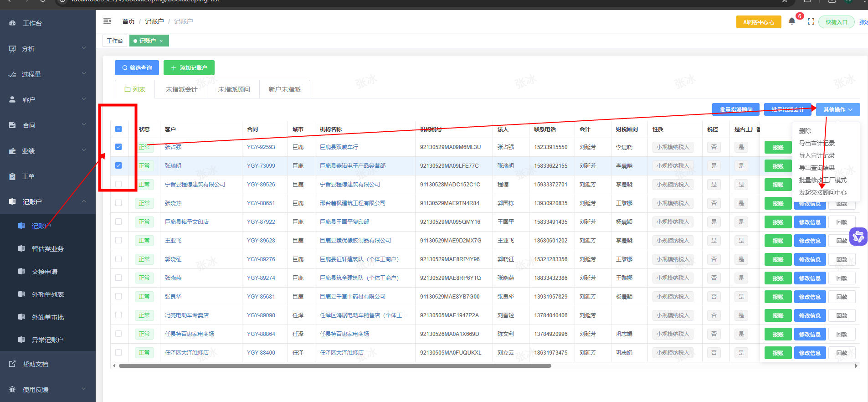868x402 pixels.
Task: Switch to the 工作台 page tab
Action: (115, 41)
